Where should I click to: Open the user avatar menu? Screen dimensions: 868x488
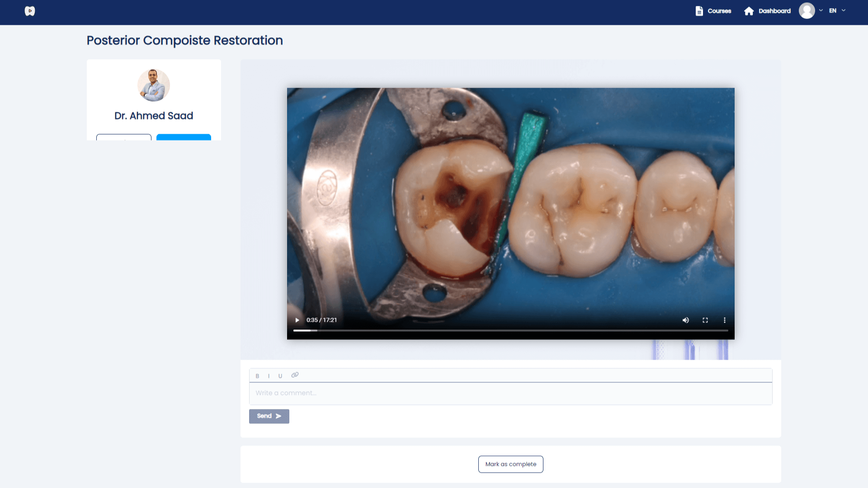click(807, 10)
